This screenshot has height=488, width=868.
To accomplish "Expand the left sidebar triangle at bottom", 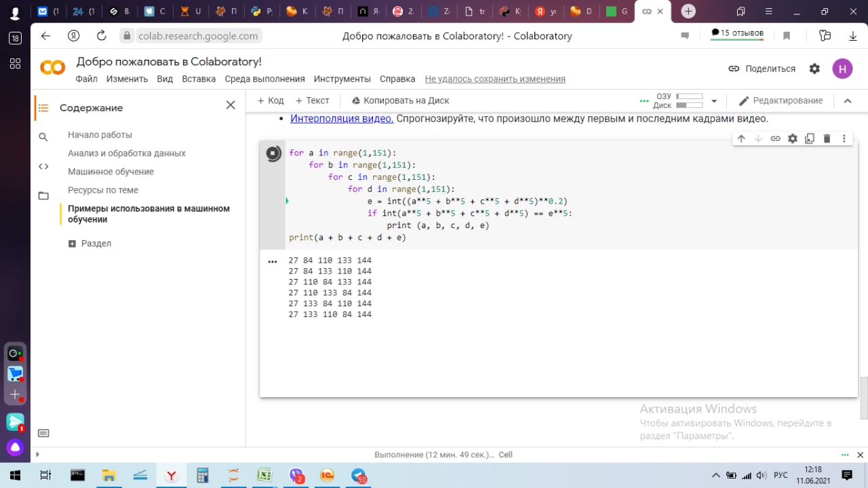I will [37, 454].
